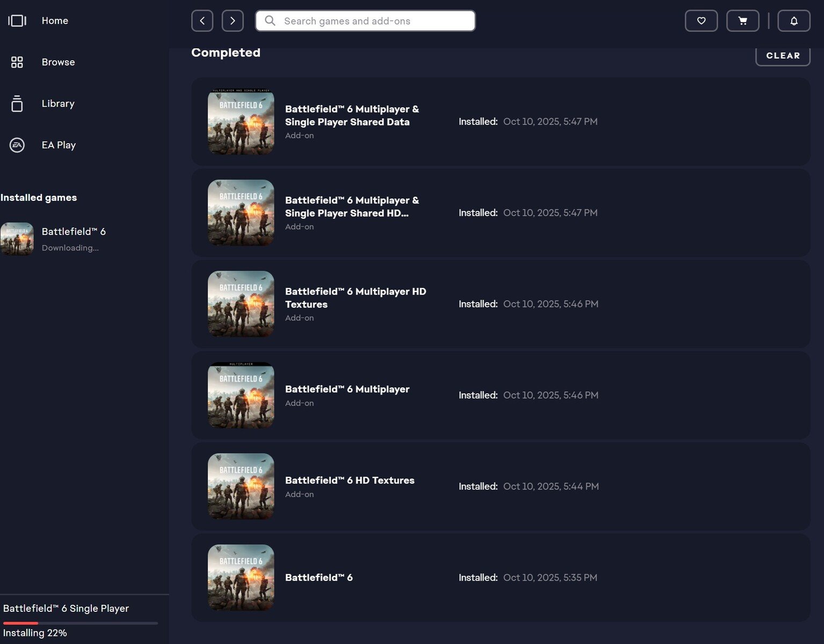The width and height of the screenshot is (824, 644).
Task: Open notifications bell icon
Action: 793,21
